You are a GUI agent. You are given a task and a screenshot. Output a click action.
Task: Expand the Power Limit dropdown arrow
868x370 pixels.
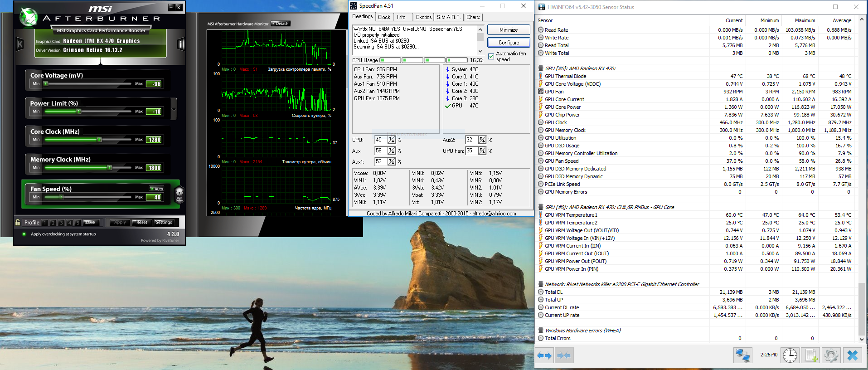coord(174,110)
